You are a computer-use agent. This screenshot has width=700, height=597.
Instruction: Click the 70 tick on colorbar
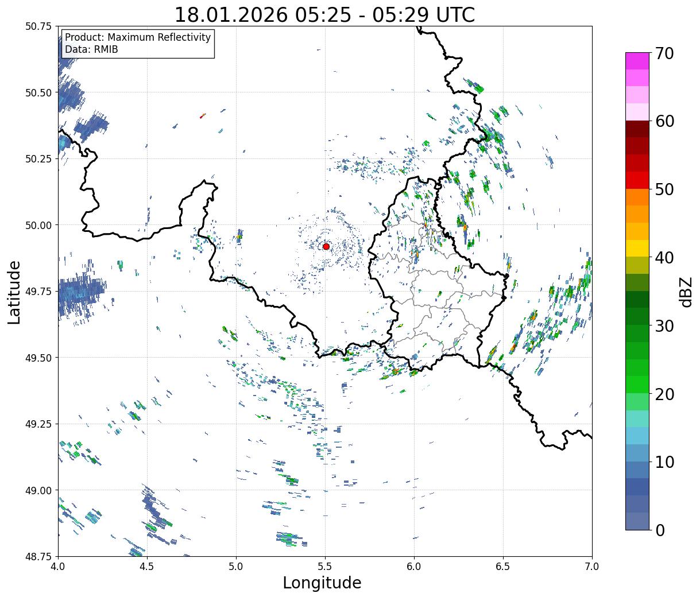coord(664,53)
